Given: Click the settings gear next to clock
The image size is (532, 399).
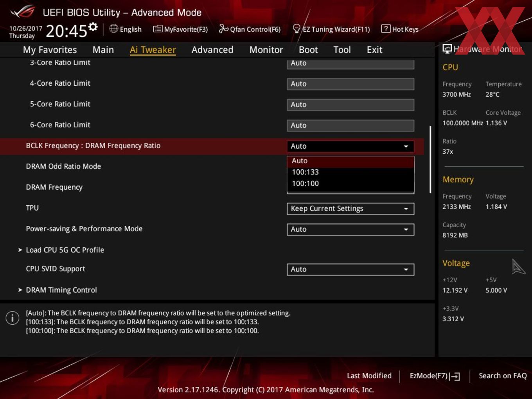Looking at the screenshot, I should pyautogui.click(x=93, y=27).
